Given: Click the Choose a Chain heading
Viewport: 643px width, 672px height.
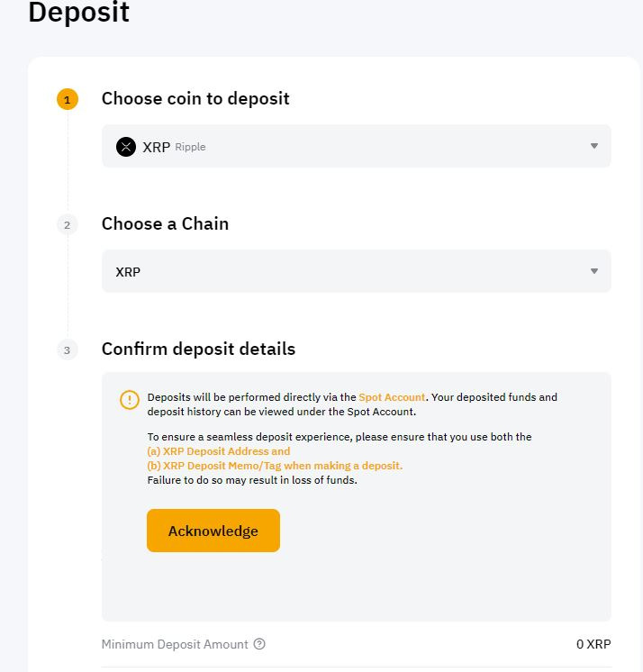Looking at the screenshot, I should pos(165,223).
